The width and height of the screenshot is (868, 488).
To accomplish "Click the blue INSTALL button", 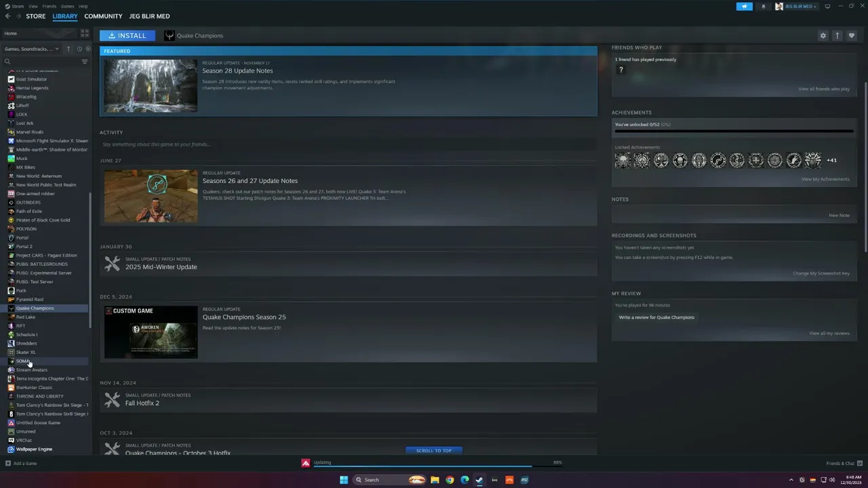I will 127,36.
